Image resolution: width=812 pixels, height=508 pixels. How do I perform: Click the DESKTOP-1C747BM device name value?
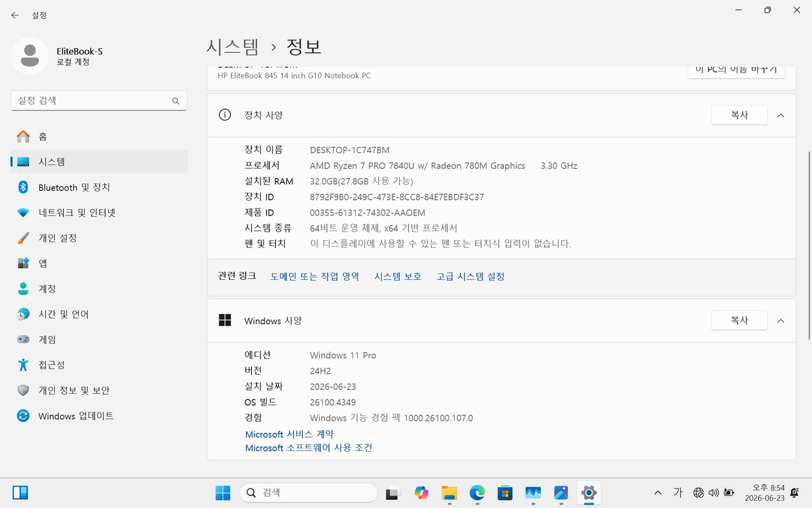tap(350, 150)
